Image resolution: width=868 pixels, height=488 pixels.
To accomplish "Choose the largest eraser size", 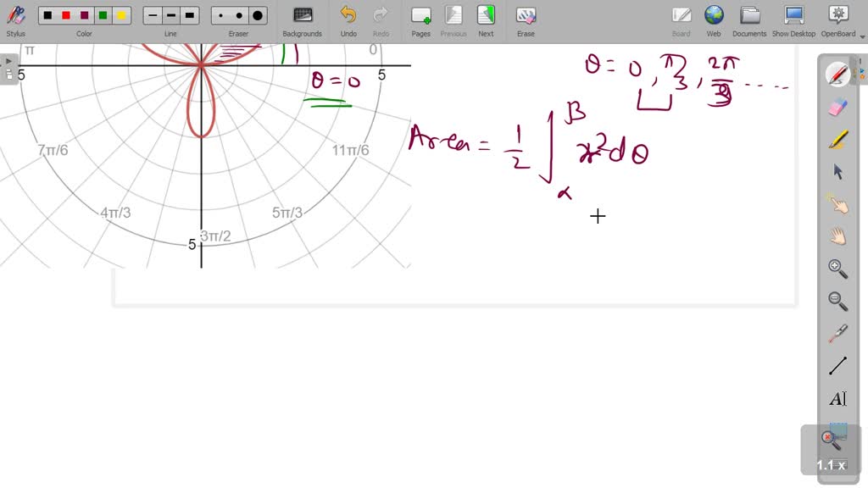I will (259, 14).
